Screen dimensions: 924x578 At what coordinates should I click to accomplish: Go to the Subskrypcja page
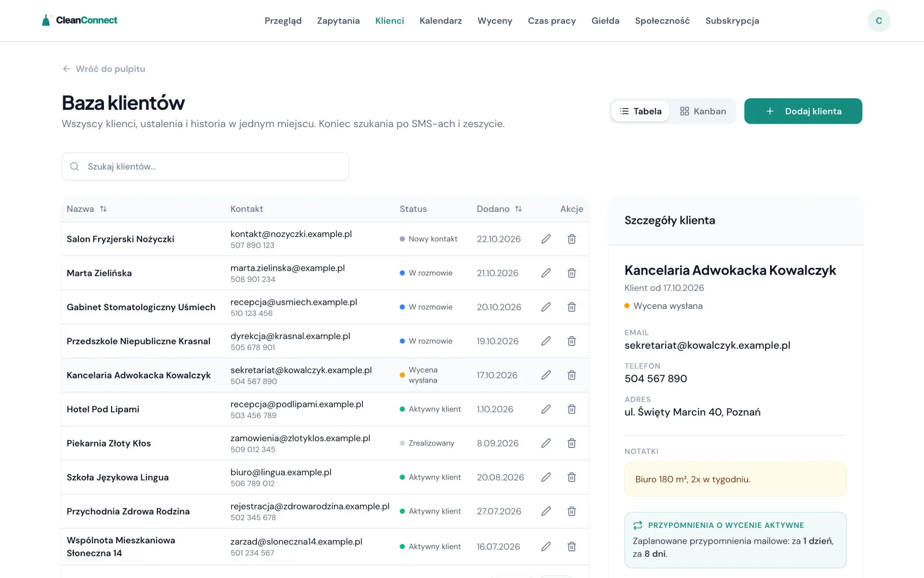click(732, 21)
